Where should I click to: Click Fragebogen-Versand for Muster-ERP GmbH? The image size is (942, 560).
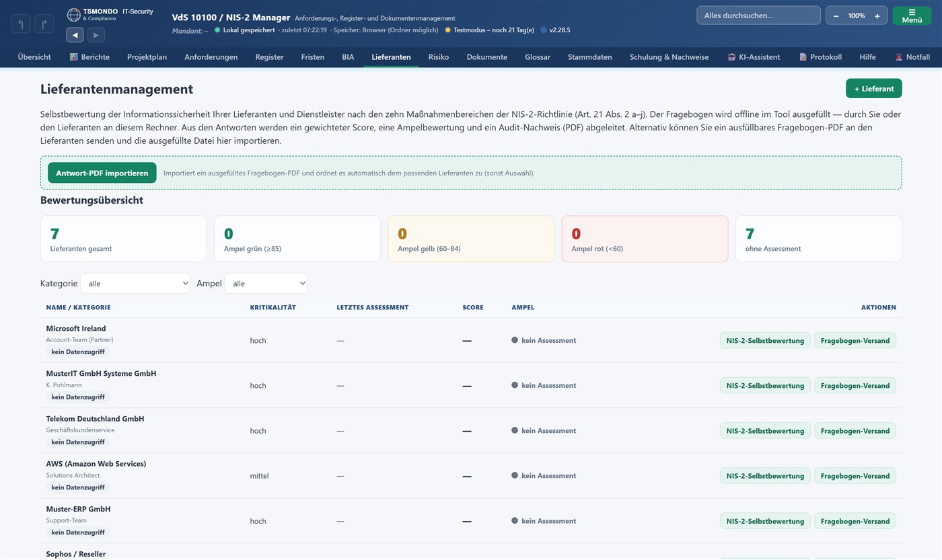(x=855, y=521)
